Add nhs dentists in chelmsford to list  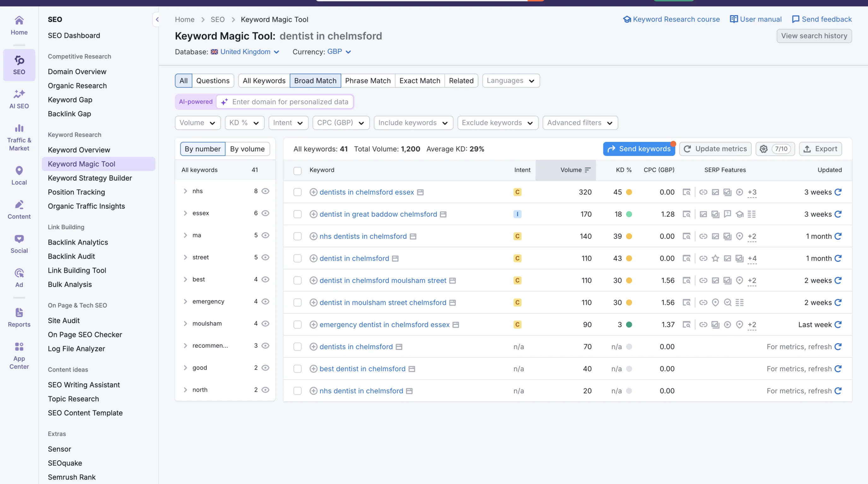pos(314,236)
